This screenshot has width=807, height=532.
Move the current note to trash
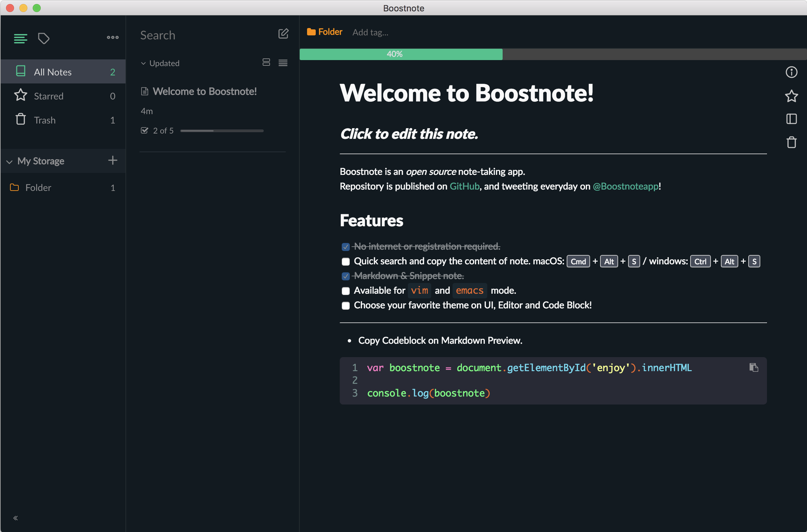point(792,143)
